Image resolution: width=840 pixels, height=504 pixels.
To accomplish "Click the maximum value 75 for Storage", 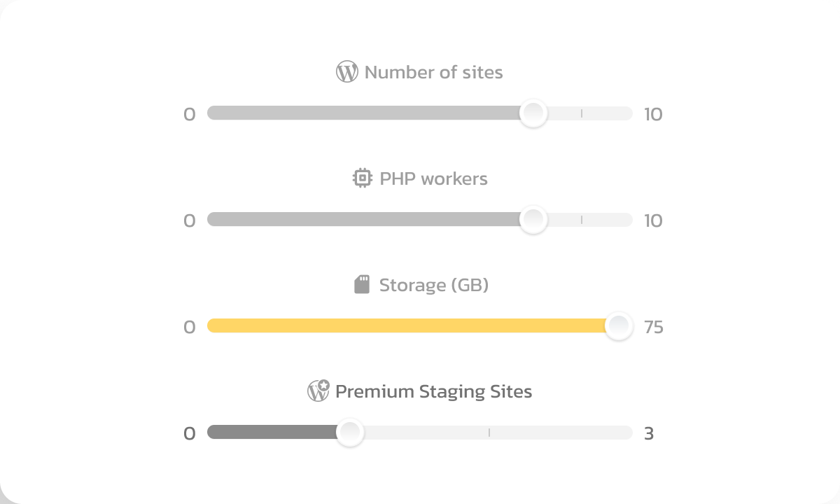I will (654, 327).
